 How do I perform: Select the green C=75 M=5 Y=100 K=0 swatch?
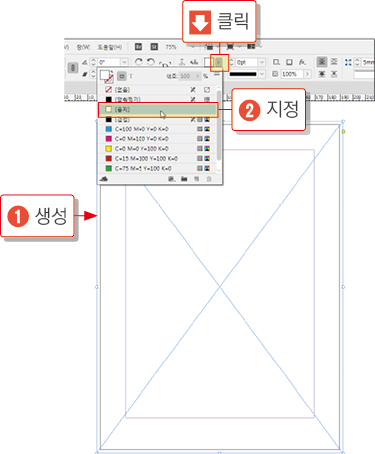pyautogui.click(x=158, y=168)
